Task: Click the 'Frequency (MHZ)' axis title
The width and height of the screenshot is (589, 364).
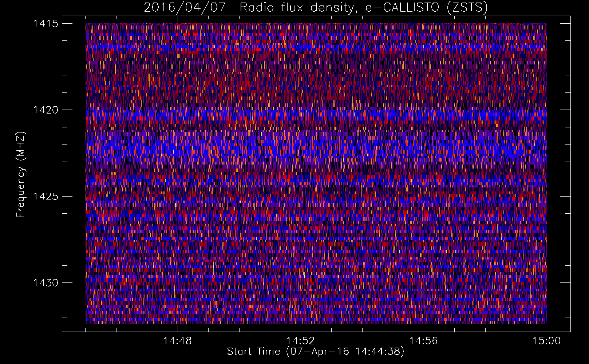Action: [x=21, y=174]
